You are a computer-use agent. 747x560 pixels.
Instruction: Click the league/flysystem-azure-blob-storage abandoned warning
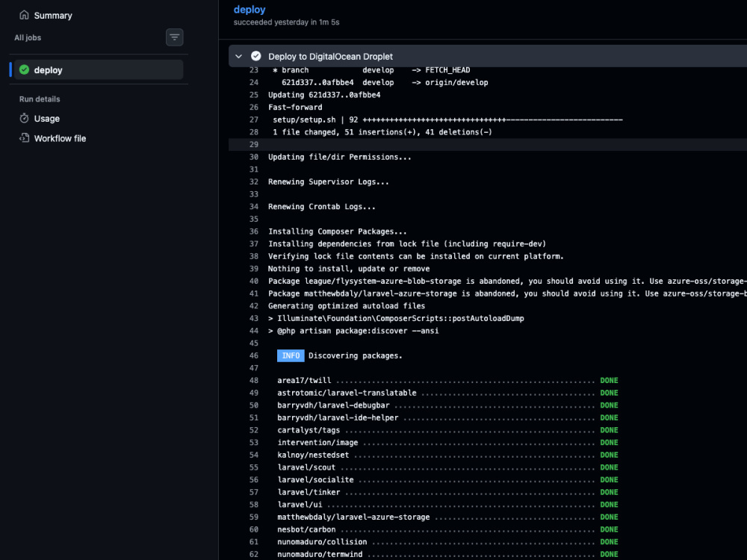tap(507, 281)
